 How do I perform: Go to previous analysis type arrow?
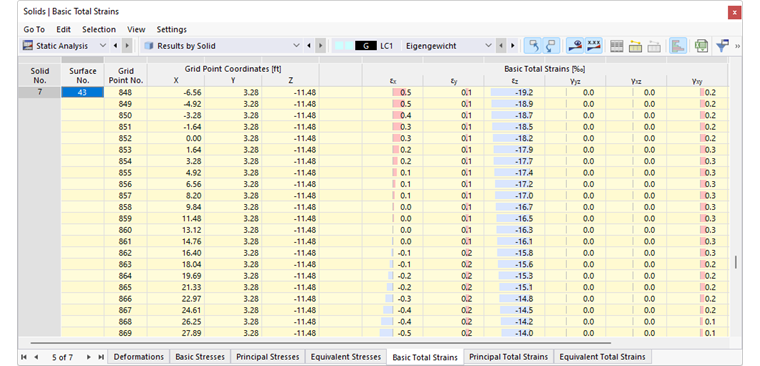coord(115,46)
